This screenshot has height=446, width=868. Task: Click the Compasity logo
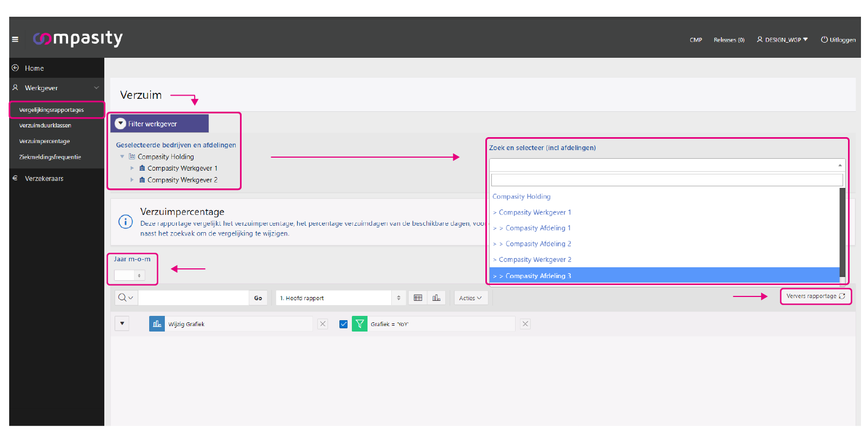tap(78, 38)
